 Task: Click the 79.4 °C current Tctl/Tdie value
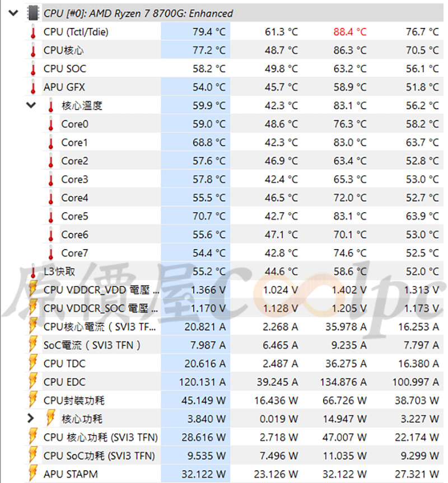pos(209,32)
